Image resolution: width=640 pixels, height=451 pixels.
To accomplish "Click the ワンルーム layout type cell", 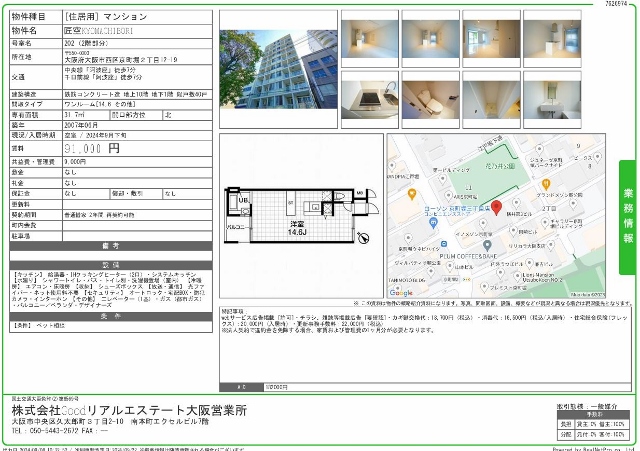I will coord(137,104).
